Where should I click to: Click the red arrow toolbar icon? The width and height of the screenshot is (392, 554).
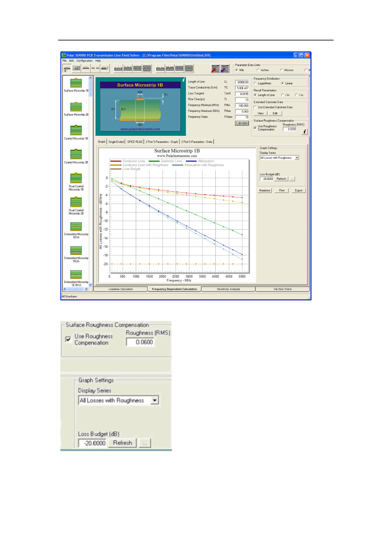click(215, 69)
